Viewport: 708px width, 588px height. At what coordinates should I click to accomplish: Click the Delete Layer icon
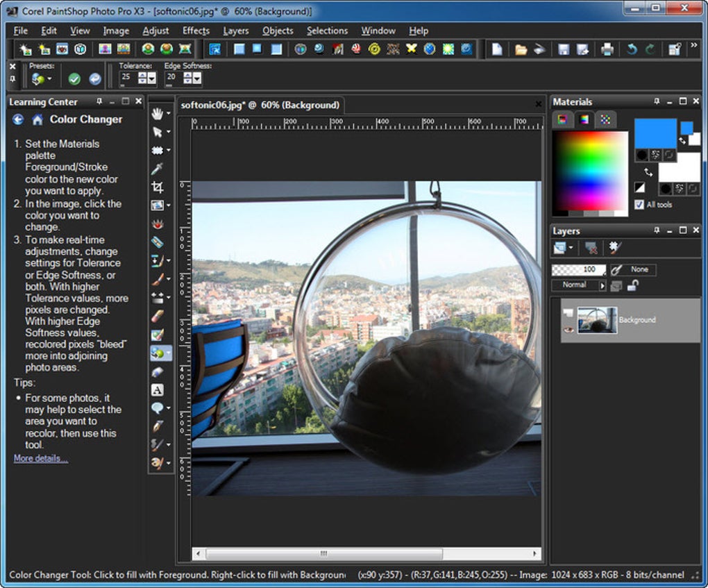click(591, 248)
